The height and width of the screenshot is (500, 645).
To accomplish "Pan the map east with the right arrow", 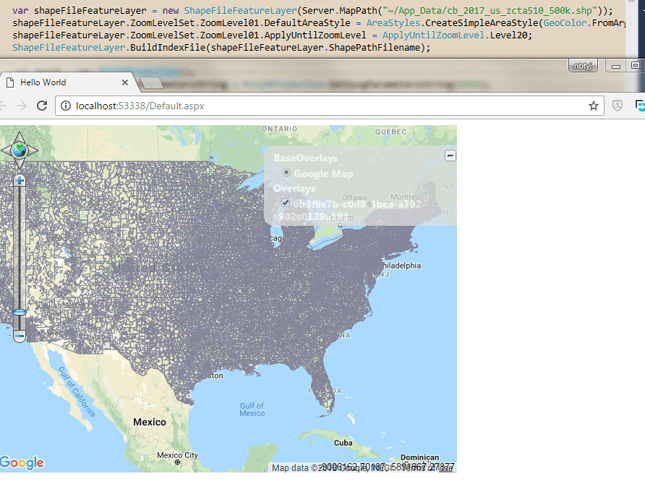I will 32,150.
